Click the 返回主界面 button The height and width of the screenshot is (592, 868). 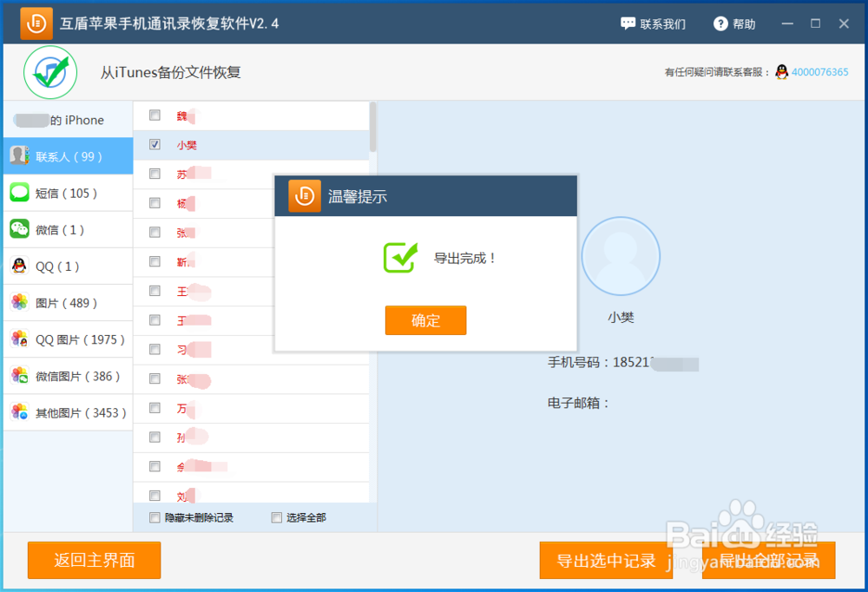tap(94, 560)
